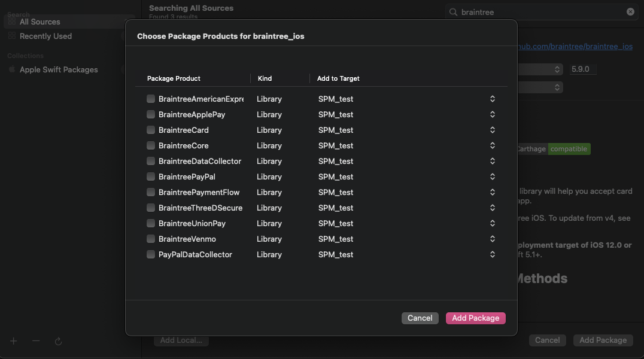Click the Apple logo icon beside Apple Swift Packages
The image size is (644, 359).
pos(12,69)
